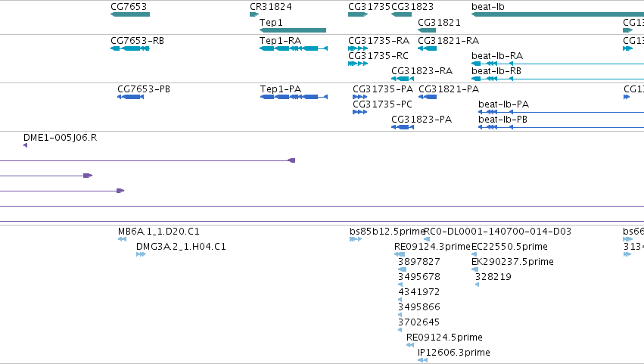Select the CG31823-RA transcript label
The height and width of the screenshot is (364, 644).
click(x=422, y=71)
